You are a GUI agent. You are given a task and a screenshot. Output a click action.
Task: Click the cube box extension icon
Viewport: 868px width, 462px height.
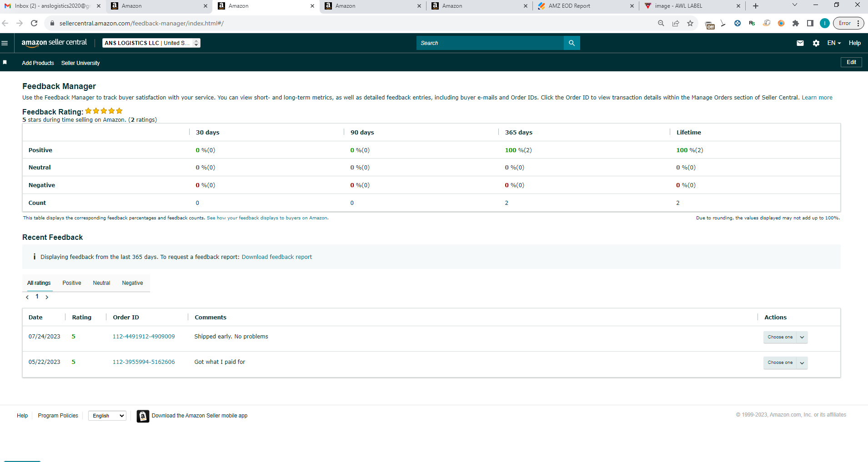click(767, 23)
